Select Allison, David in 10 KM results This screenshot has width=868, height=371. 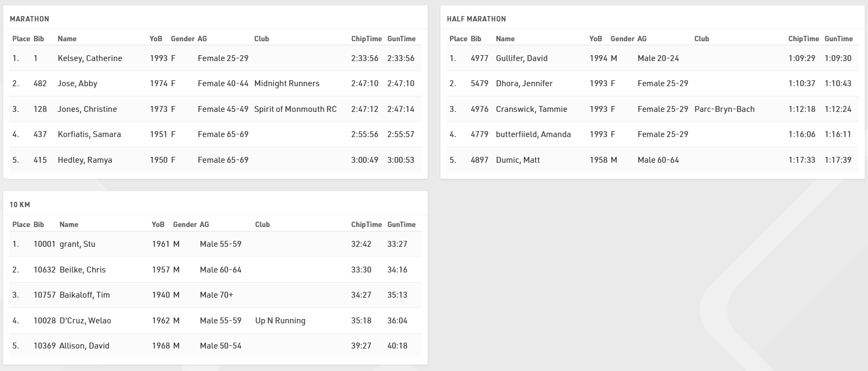[84, 346]
